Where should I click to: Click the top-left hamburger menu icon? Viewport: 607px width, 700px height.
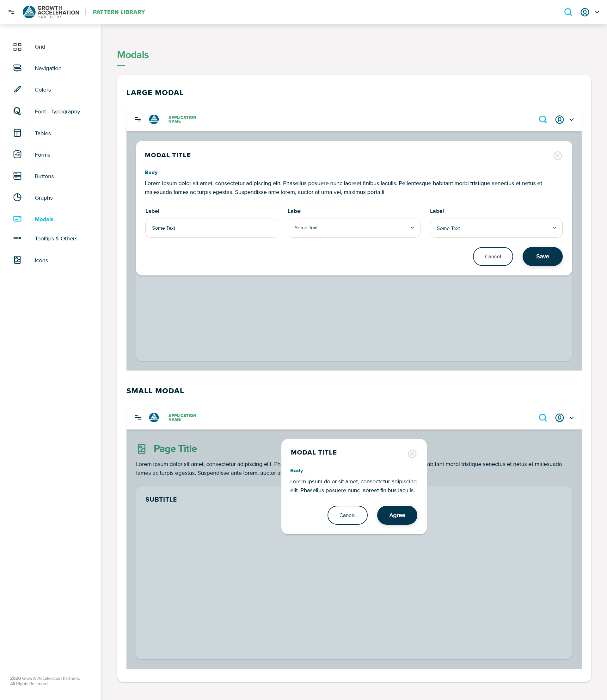(x=11, y=12)
